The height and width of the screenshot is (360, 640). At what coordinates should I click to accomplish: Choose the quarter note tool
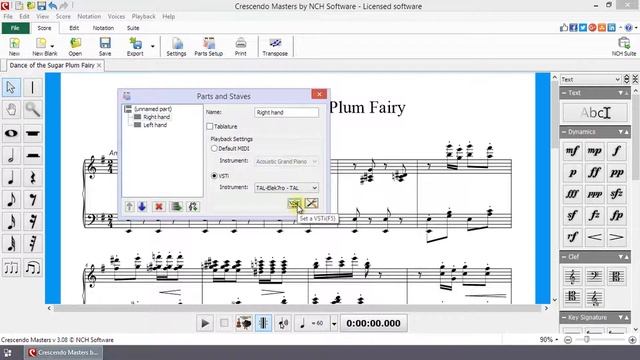tap(11, 178)
